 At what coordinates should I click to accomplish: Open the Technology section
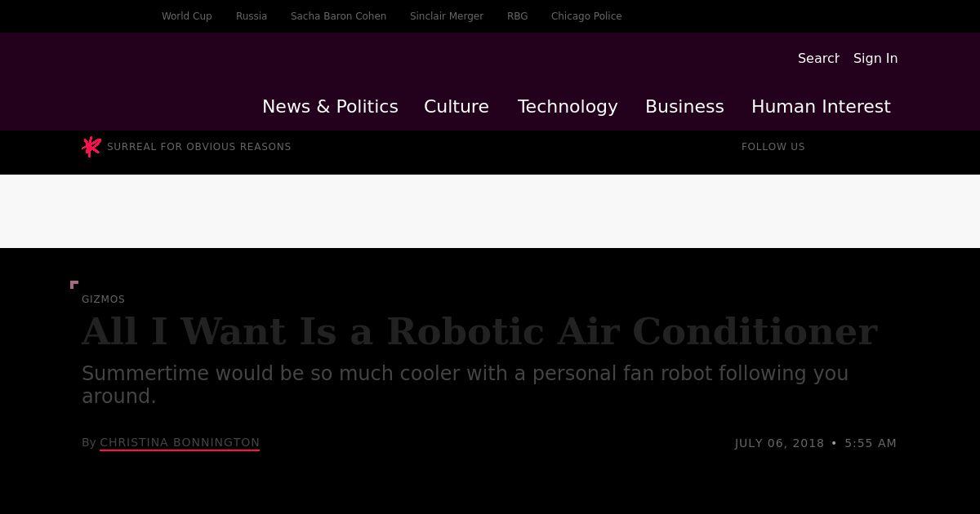coord(568,107)
